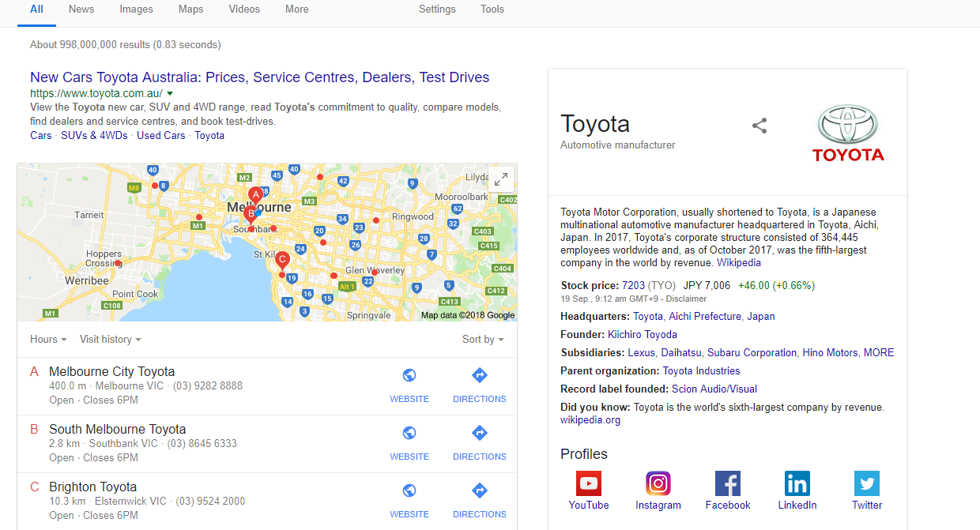Switch to the Maps tab

pyautogui.click(x=190, y=9)
